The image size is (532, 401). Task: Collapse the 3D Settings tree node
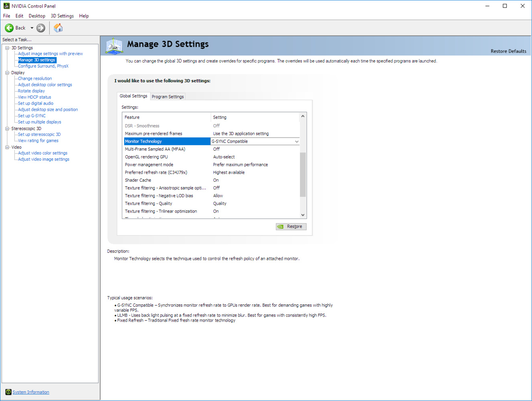[7, 48]
